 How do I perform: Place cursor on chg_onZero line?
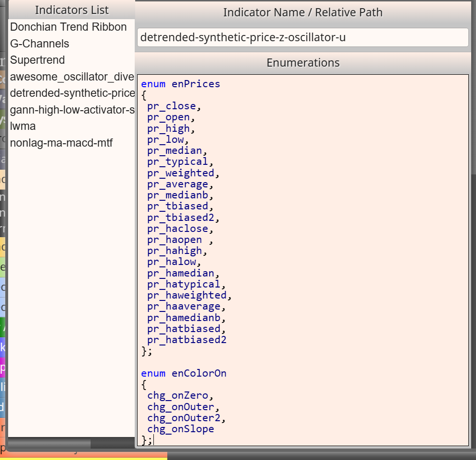click(x=180, y=396)
